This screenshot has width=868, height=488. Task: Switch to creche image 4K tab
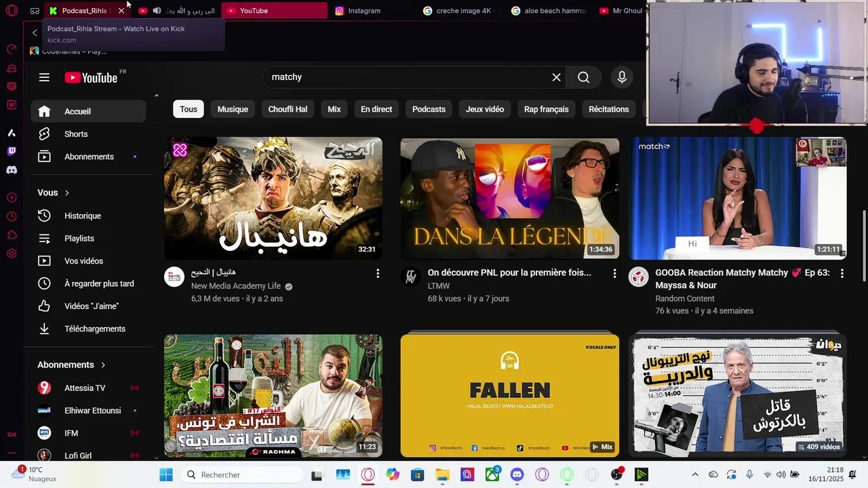click(460, 11)
